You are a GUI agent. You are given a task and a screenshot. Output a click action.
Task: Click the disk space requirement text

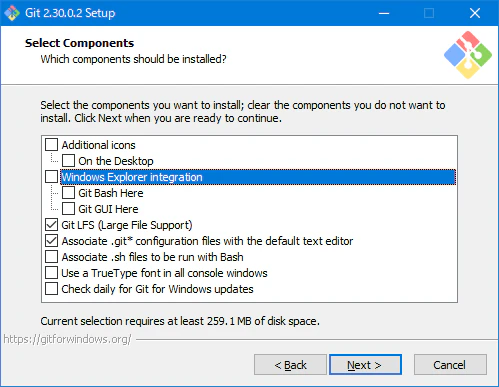coord(180,321)
